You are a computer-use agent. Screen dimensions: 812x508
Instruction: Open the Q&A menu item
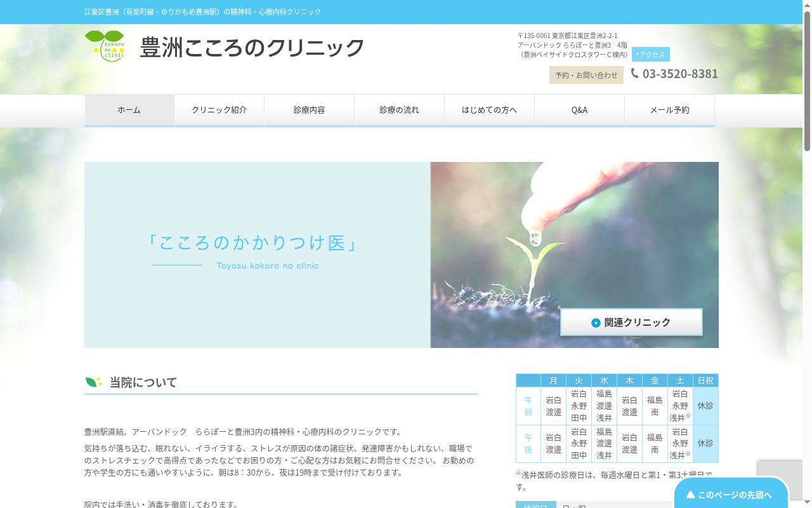coord(580,110)
